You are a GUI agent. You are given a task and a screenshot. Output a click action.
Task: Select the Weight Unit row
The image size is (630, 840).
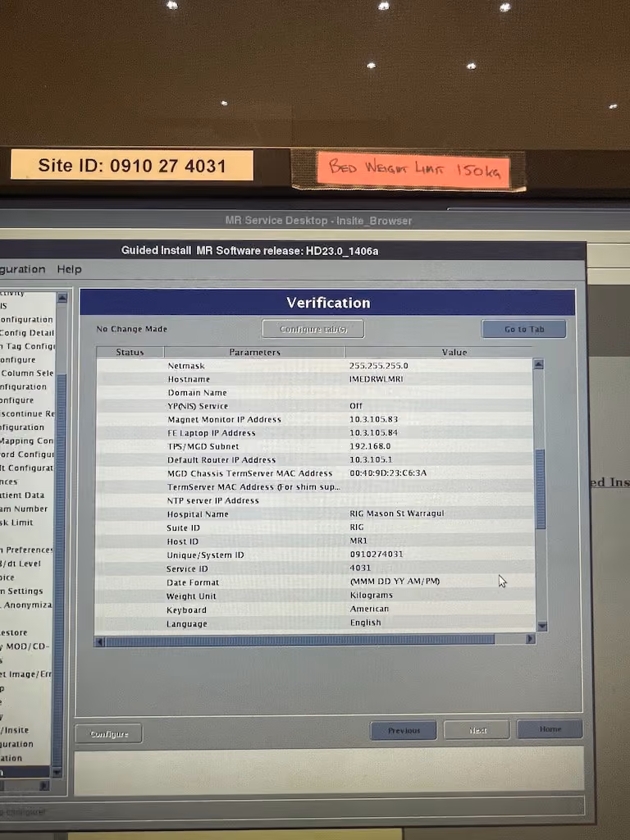[315, 596]
